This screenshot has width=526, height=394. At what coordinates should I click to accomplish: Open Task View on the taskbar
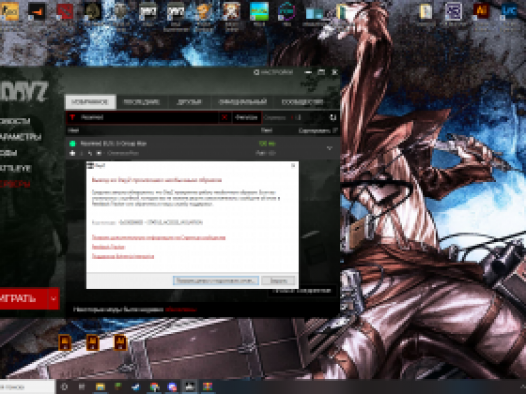[82, 387]
